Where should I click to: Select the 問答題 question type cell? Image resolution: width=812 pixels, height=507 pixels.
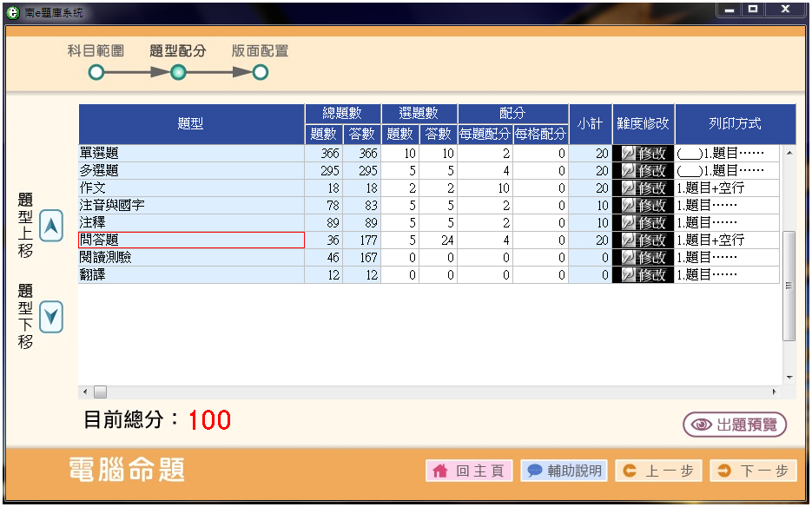tap(191, 240)
